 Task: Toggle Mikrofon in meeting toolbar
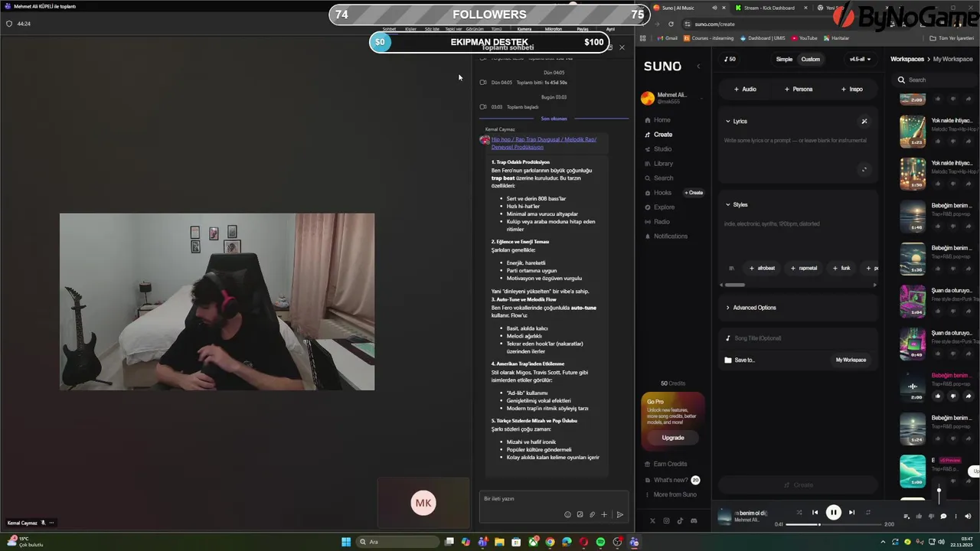[553, 29]
